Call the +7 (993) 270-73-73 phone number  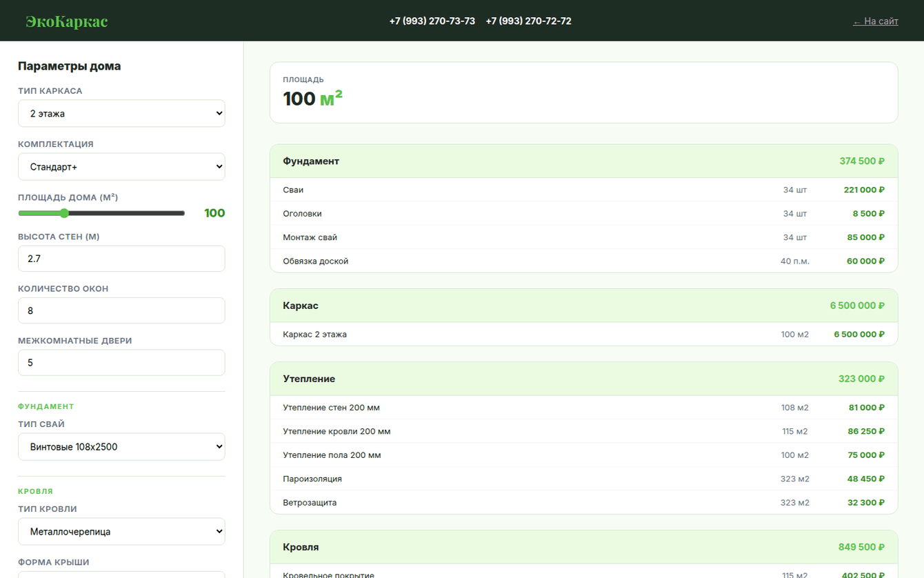[x=432, y=21]
